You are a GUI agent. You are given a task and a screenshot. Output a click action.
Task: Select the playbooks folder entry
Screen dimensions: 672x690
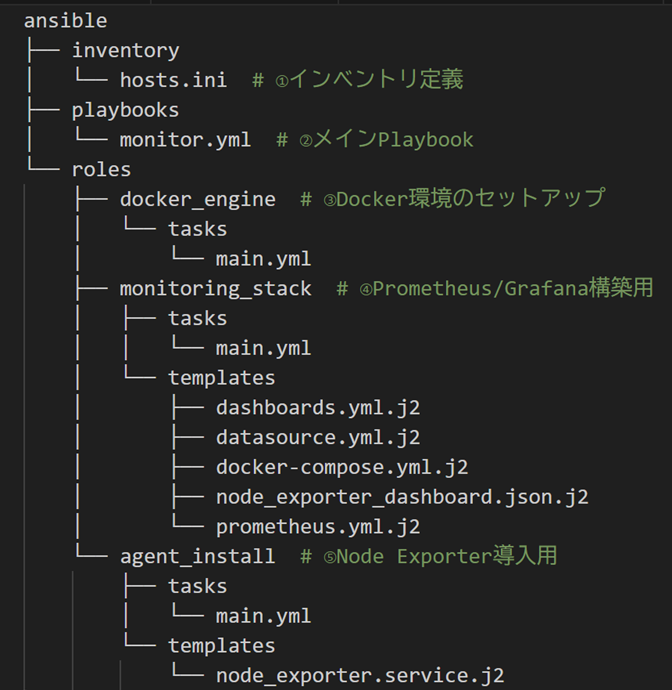[x=125, y=110]
